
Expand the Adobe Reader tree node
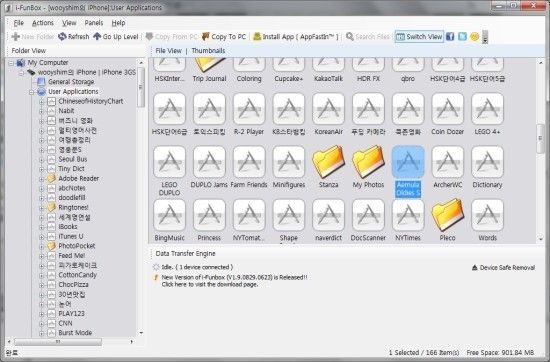41,179
